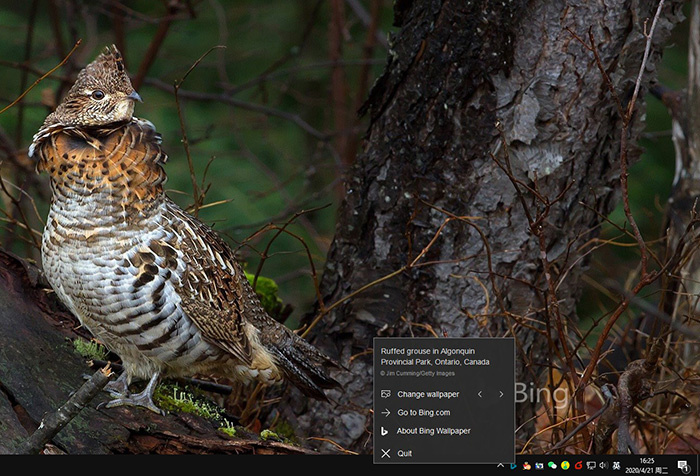This screenshot has height=476, width=700.
Task: Click the red swirl tray icon
Action: pyautogui.click(x=578, y=466)
